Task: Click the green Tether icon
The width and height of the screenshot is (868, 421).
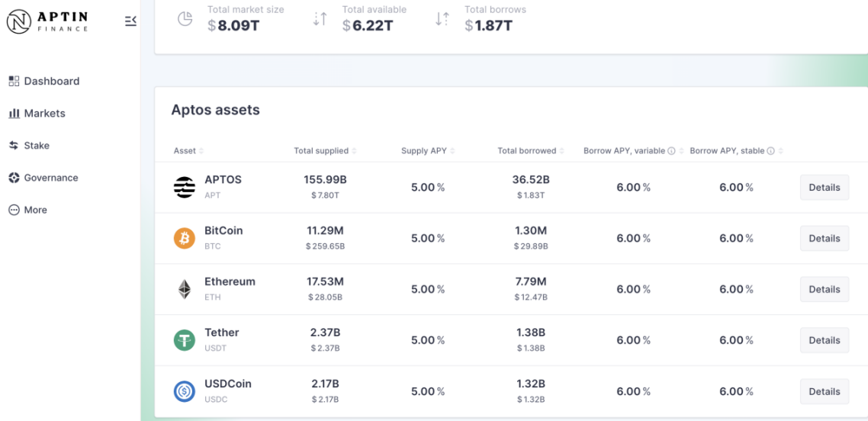Action: tap(185, 340)
